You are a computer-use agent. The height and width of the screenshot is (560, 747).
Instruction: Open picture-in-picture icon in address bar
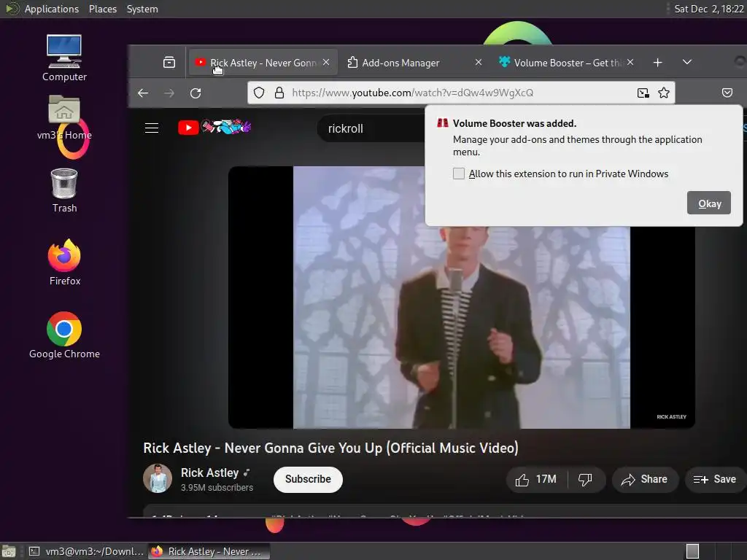coord(643,93)
